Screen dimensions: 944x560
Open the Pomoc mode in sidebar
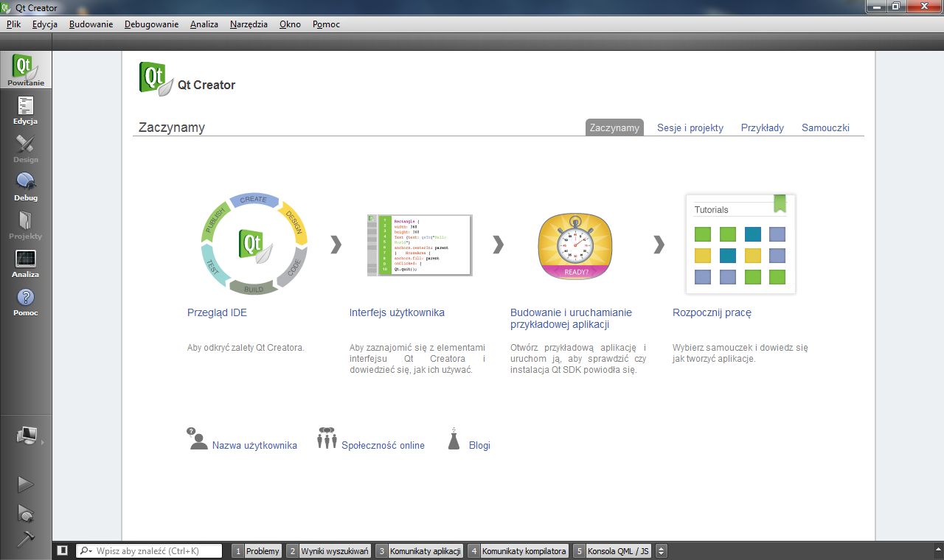point(26,301)
